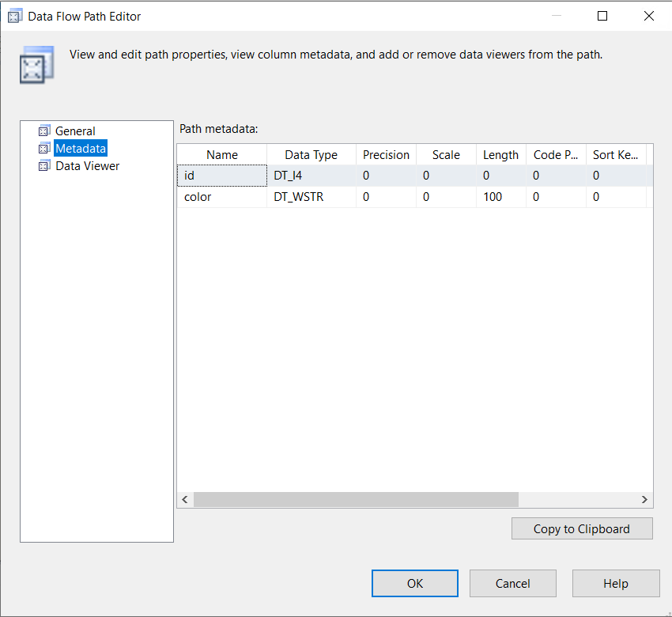Click the left arrow of horizontal scrollbar
This screenshot has height=617, width=672.
click(185, 500)
